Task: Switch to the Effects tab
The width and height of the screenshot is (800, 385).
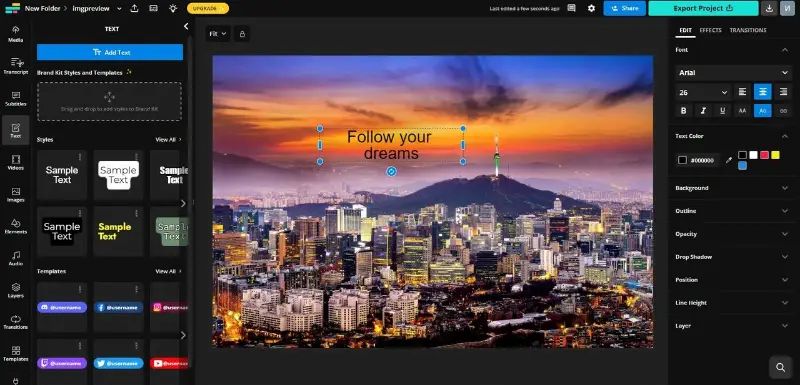Action: pos(710,30)
